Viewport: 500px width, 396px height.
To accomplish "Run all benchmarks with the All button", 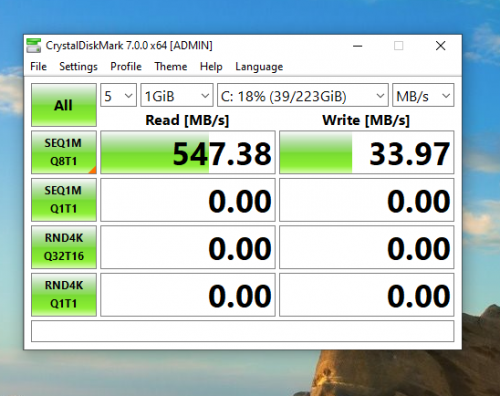I will click(x=64, y=105).
